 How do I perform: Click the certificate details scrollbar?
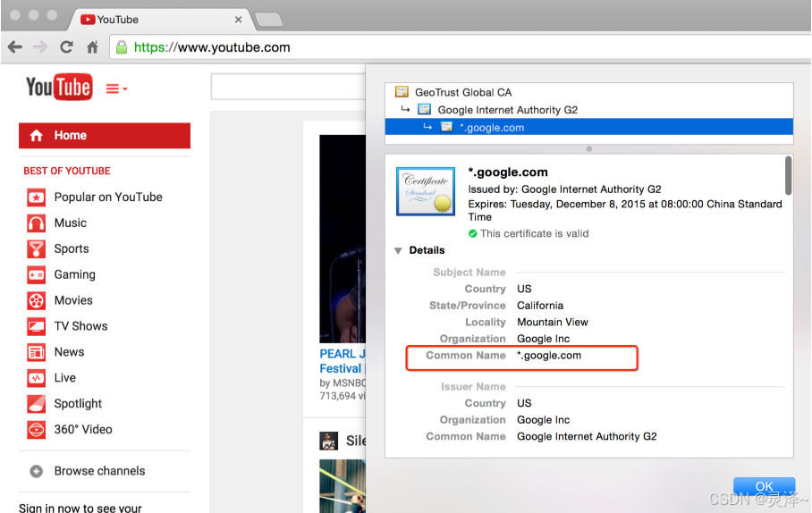[788, 176]
